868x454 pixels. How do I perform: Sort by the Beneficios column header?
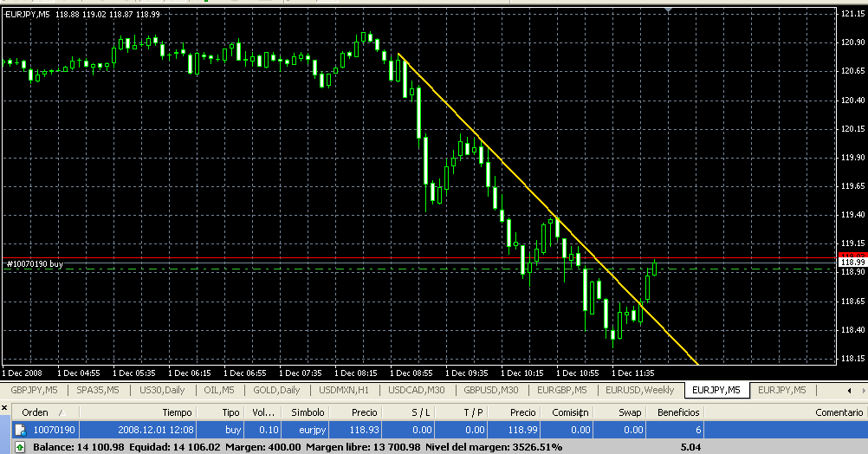[x=675, y=412]
